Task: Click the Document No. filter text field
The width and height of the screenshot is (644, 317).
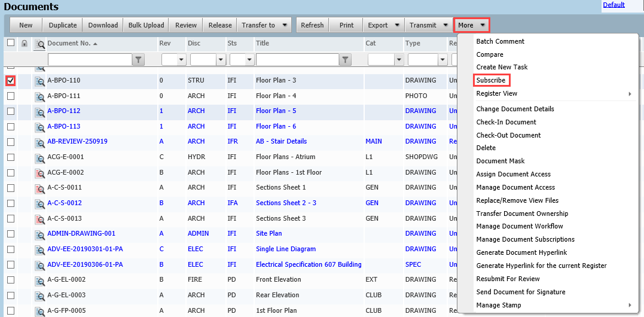Action: (90, 59)
